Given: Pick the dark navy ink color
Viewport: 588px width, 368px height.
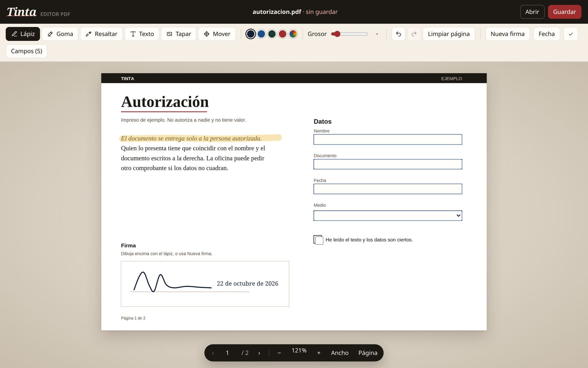Looking at the screenshot, I should coord(251,34).
